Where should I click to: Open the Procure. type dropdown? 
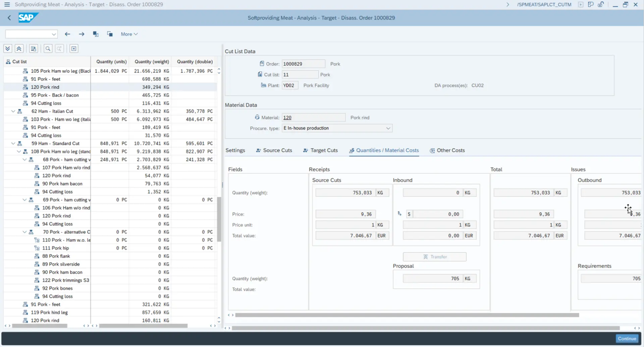pyautogui.click(x=388, y=128)
